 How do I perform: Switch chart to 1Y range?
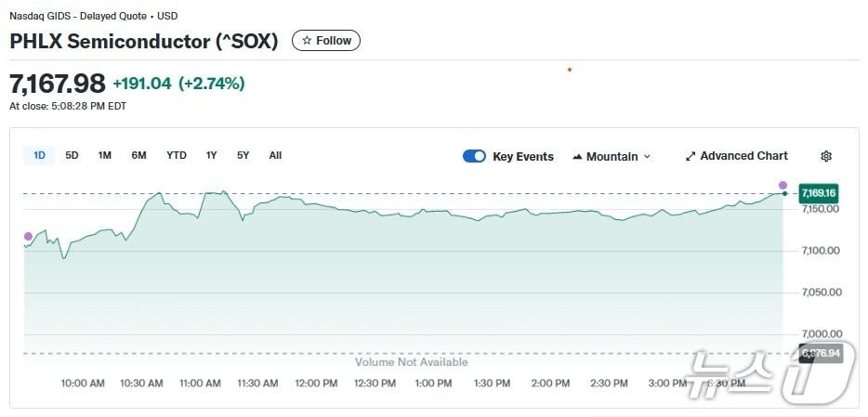point(212,155)
